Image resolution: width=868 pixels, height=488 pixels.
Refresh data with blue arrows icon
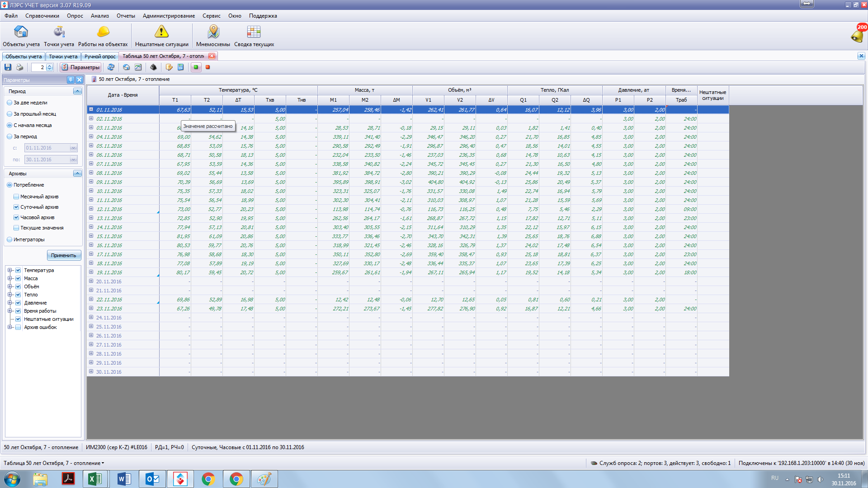pos(111,67)
